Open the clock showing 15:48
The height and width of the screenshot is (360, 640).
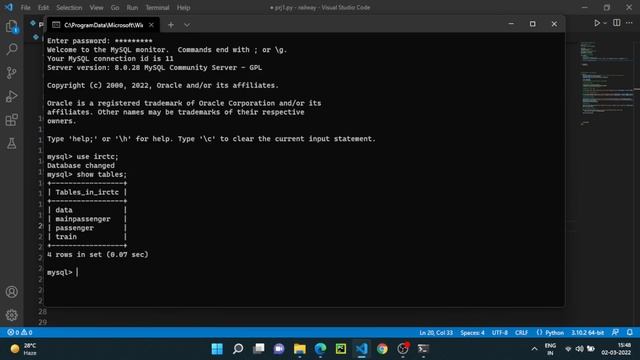click(616, 349)
